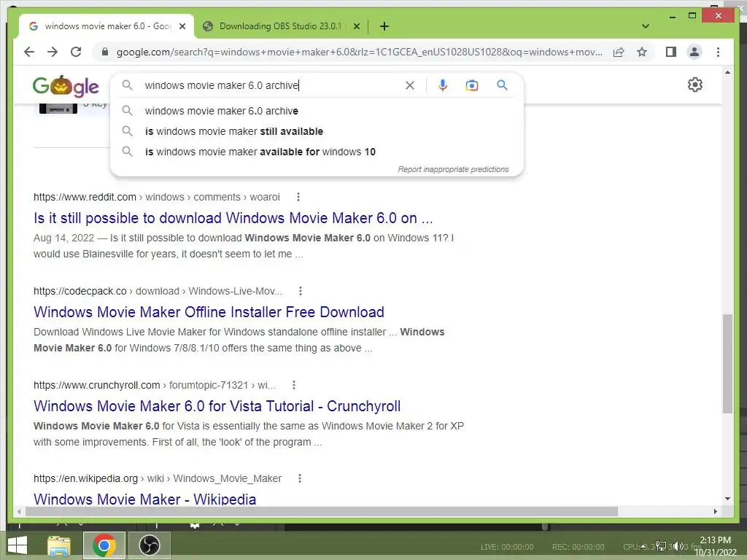The width and height of the screenshot is (747, 560).
Task: Go back to the previous page
Action: point(29,52)
